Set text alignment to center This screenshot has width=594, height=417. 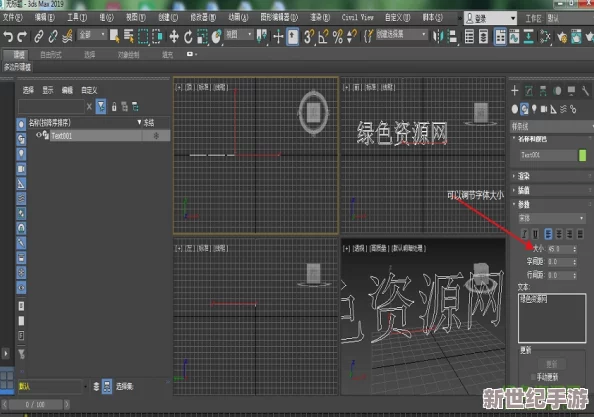pos(559,234)
